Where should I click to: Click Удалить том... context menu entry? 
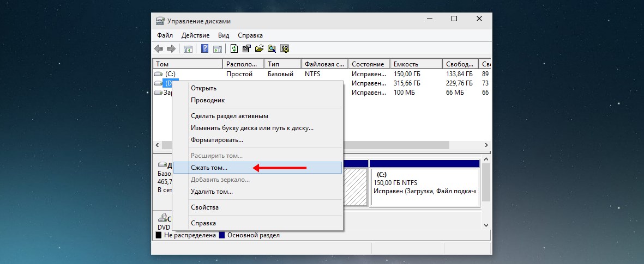click(212, 192)
